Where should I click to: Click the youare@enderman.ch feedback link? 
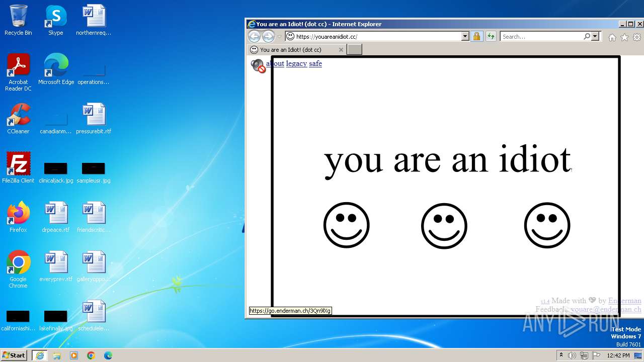click(606, 309)
